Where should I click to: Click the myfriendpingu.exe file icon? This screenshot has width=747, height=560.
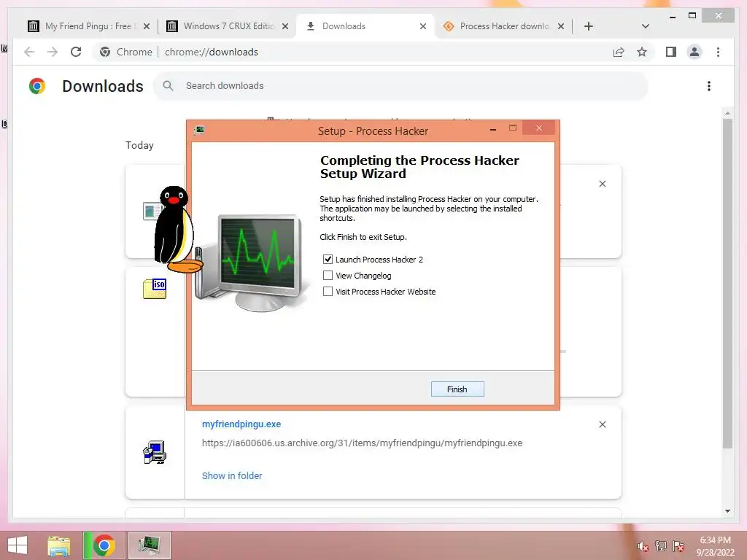(x=155, y=452)
